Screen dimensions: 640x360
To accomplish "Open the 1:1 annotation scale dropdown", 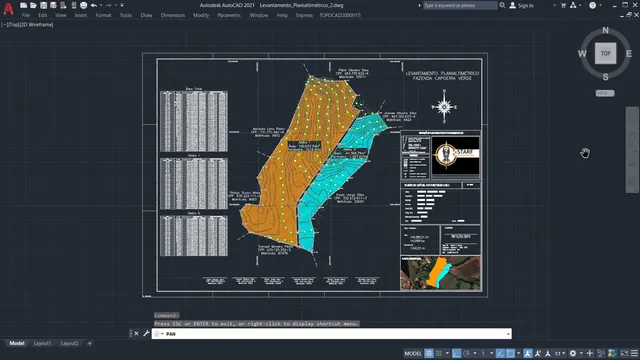I will (559, 353).
